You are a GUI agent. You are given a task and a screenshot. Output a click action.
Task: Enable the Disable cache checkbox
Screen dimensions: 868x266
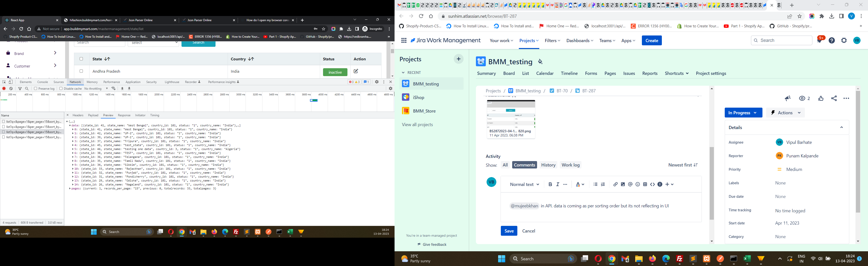(x=61, y=89)
